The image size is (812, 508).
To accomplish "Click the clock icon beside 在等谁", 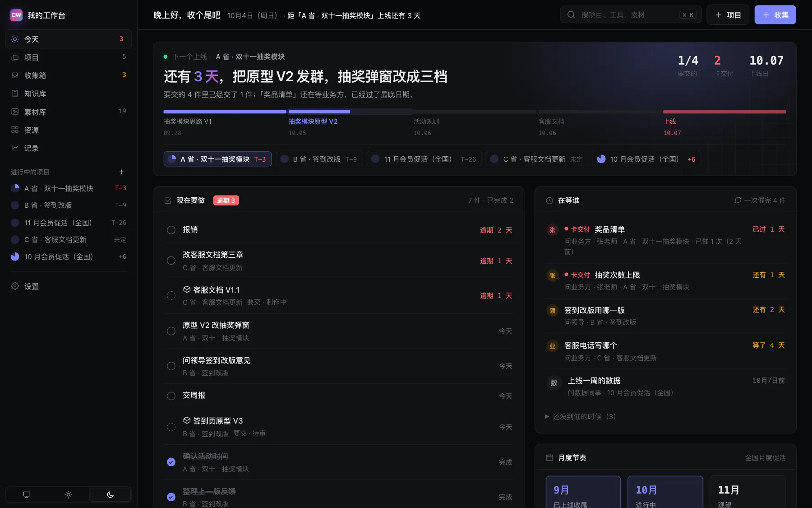I will (x=549, y=200).
